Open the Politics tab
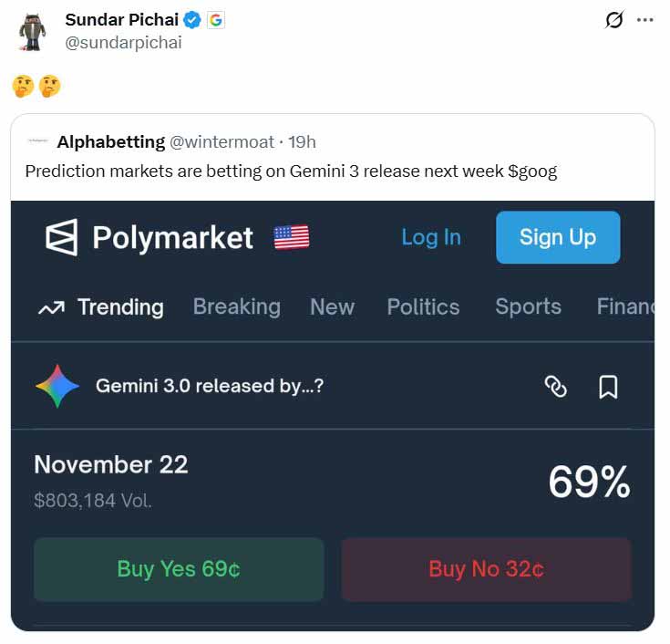Screen dimensions: 670x644 pyautogui.click(x=424, y=307)
